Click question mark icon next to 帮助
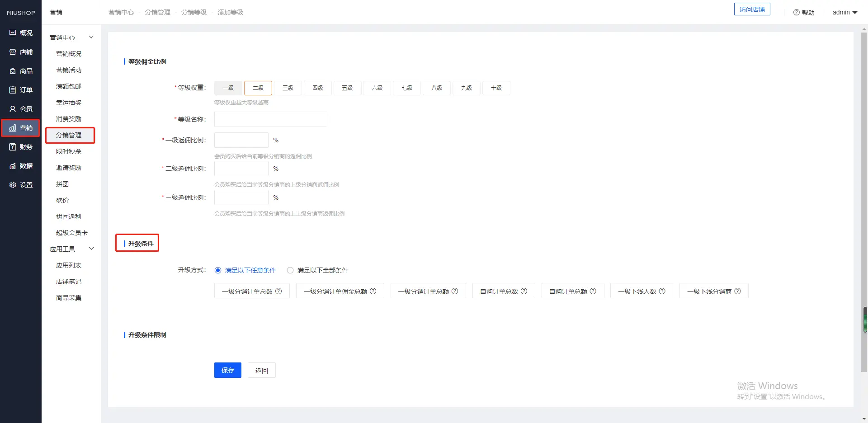Image resolution: width=868 pixels, height=423 pixels. (796, 13)
